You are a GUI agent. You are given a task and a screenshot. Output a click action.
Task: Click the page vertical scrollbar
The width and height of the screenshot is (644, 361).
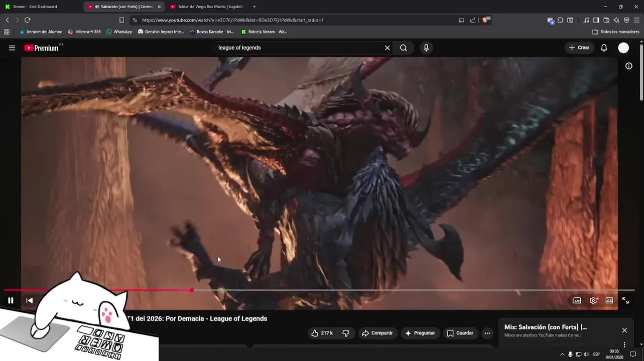pyautogui.click(x=641, y=73)
